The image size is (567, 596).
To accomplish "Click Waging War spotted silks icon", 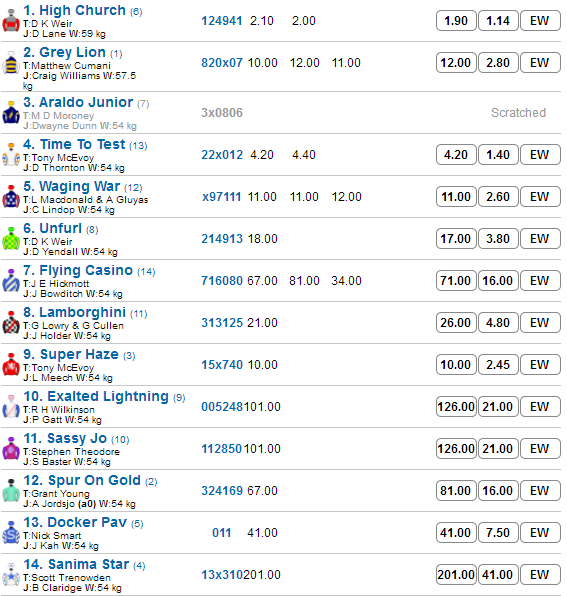I will click(x=11, y=197).
